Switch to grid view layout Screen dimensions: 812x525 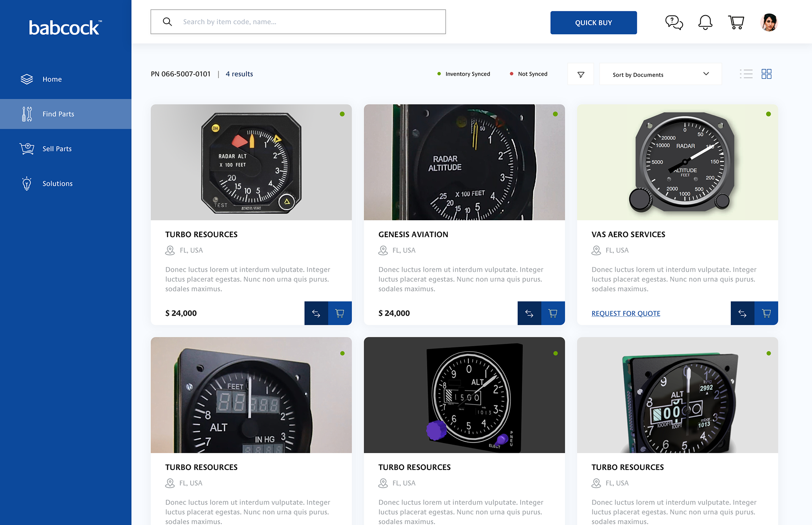(766, 74)
